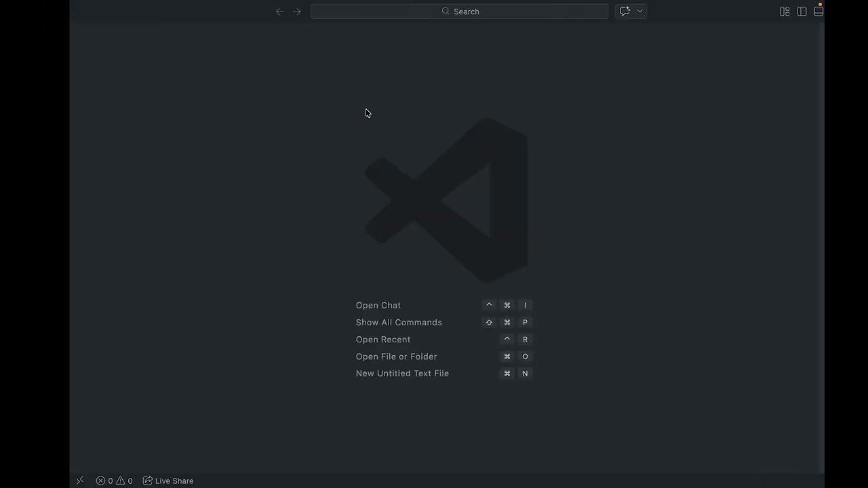Click the Search command center field
The image size is (868, 488).
460,12
